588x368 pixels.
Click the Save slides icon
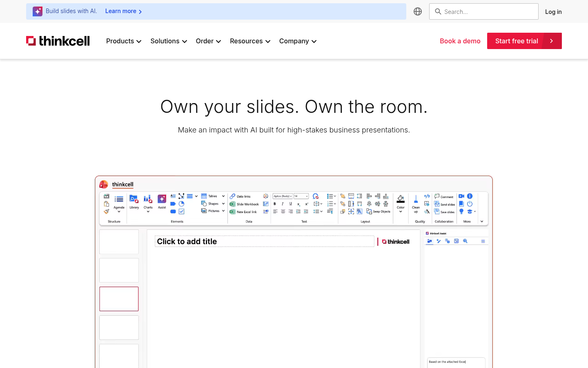pos(437,212)
